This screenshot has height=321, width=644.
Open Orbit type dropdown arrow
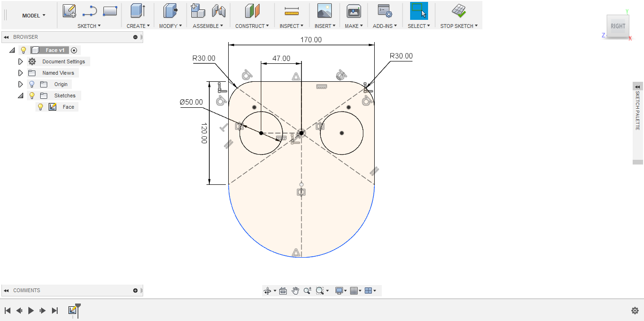pos(275,291)
